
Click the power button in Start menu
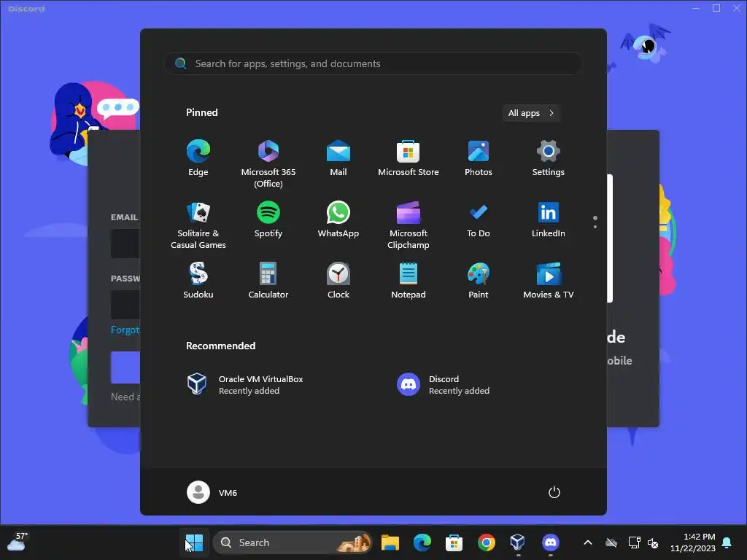pos(554,492)
